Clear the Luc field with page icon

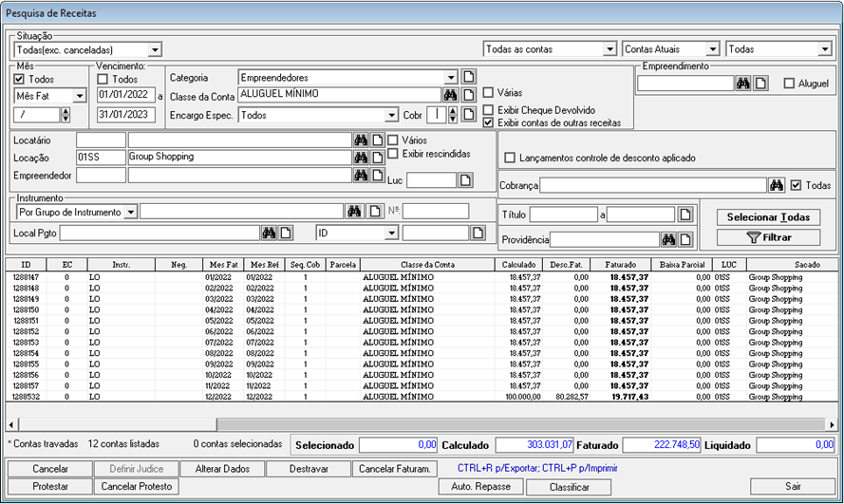pyautogui.click(x=465, y=180)
